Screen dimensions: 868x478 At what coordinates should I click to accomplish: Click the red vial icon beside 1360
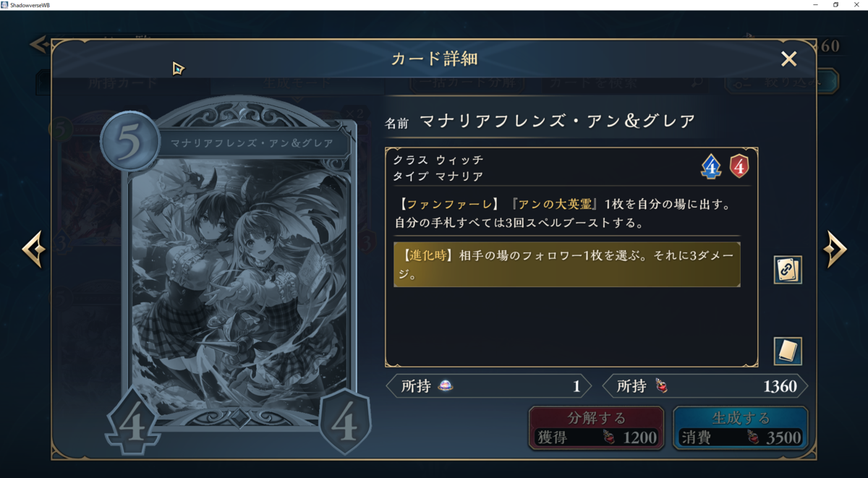tap(661, 386)
